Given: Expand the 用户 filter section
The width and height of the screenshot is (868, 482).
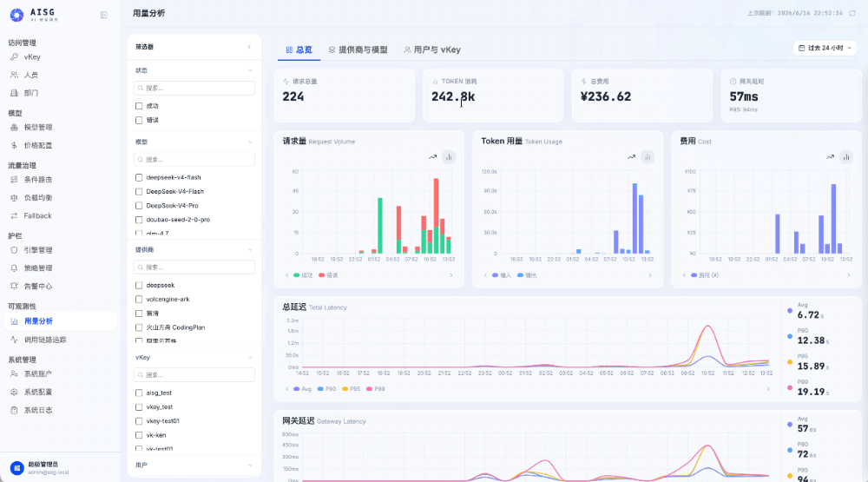Looking at the screenshot, I should point(250,465).
